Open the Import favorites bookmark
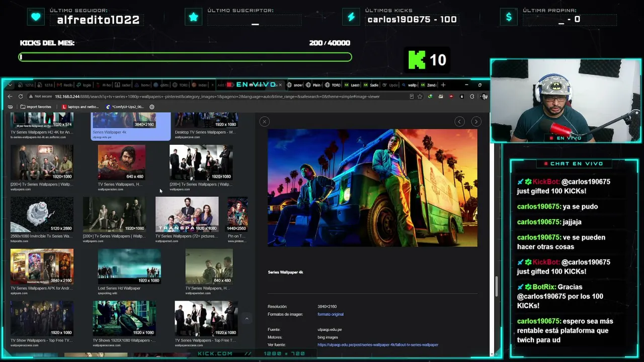This screenshot has height=362, width=644. click(x=36, y=107)
